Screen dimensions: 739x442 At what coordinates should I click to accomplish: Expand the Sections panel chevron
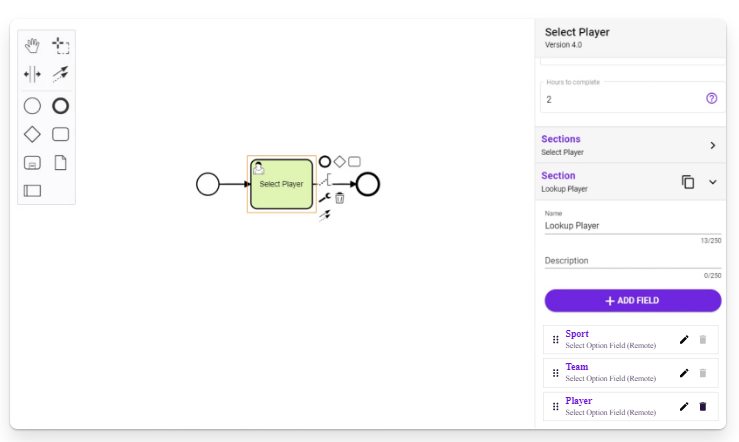[x=713, y=146]
